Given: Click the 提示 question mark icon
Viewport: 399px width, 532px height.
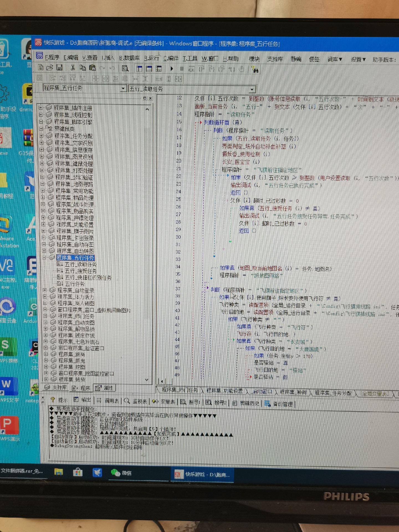Looking at the screenshot, I should (x=53, y=400).
